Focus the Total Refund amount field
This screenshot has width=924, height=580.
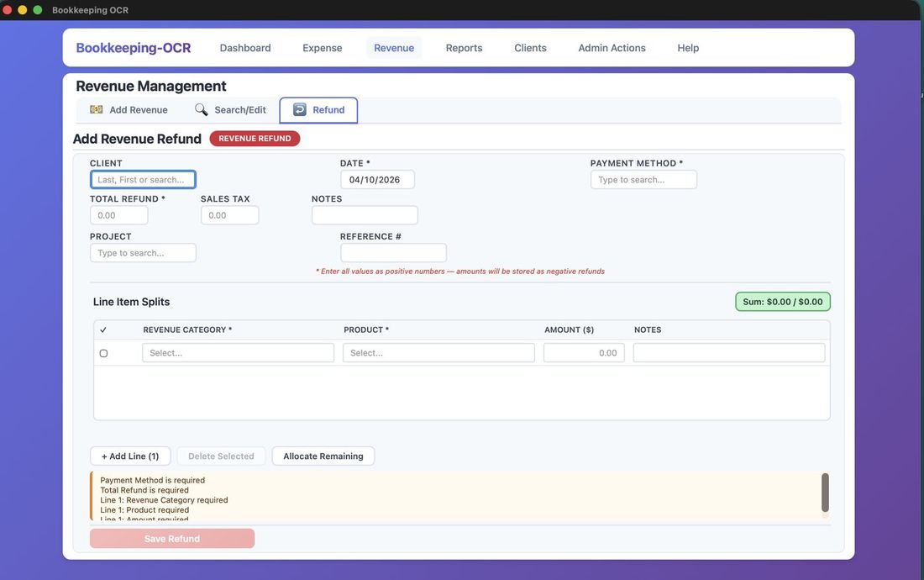click(x=119, y=215)
